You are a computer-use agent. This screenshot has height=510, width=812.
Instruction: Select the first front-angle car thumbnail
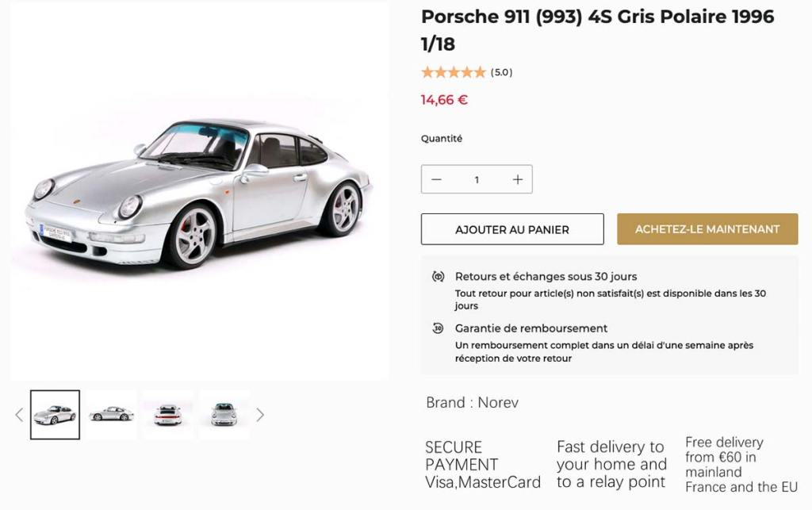56,415
